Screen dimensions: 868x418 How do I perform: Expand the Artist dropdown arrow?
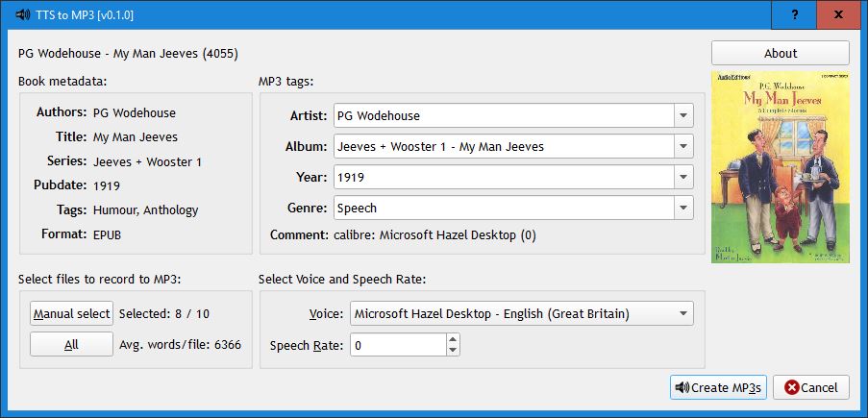[683, 116]
